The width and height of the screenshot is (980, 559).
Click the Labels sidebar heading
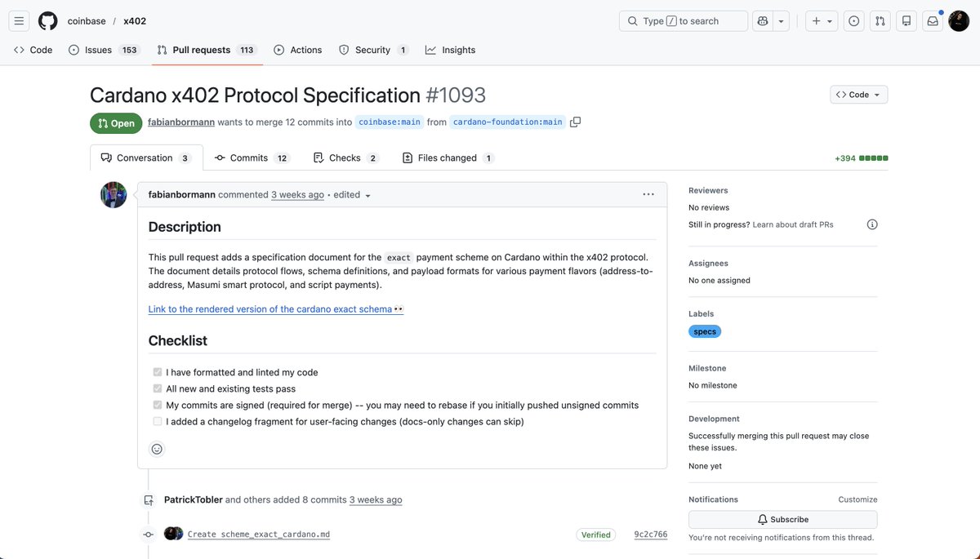701,313
